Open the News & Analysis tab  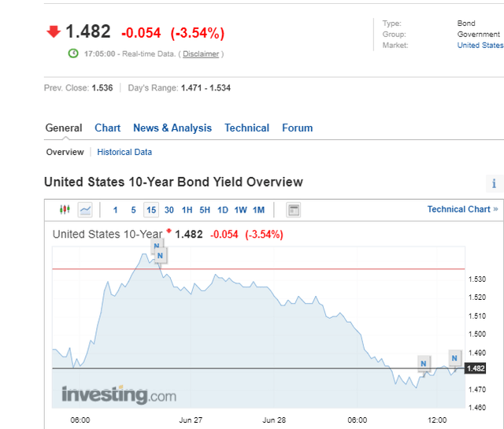172,128
